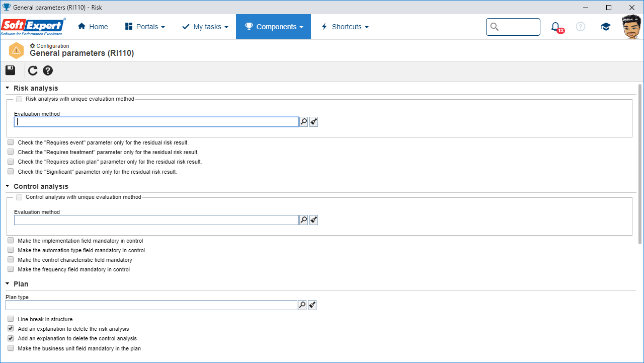Click the greyed help circle in header

[x=581, y=27]
